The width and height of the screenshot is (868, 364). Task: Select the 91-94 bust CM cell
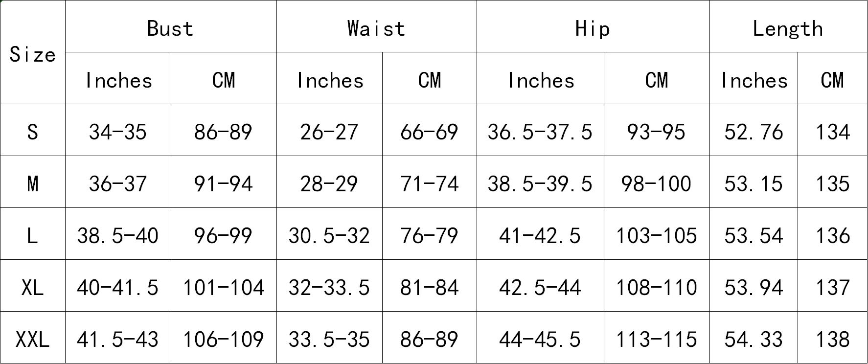(x=224, y=182)
